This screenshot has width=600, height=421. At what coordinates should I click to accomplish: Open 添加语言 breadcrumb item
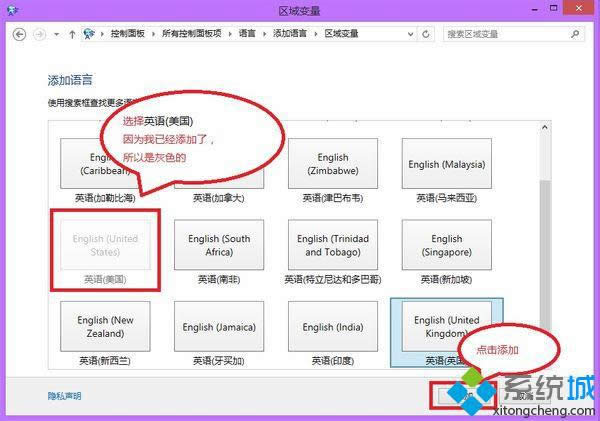point(290,34)
